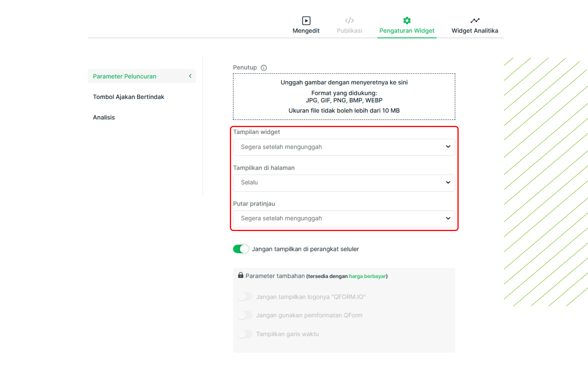Toggle Jangan tampilkan logonya QFORM.IO
Image resolution: width=588 pixels, height=365 pixels.
245,297
